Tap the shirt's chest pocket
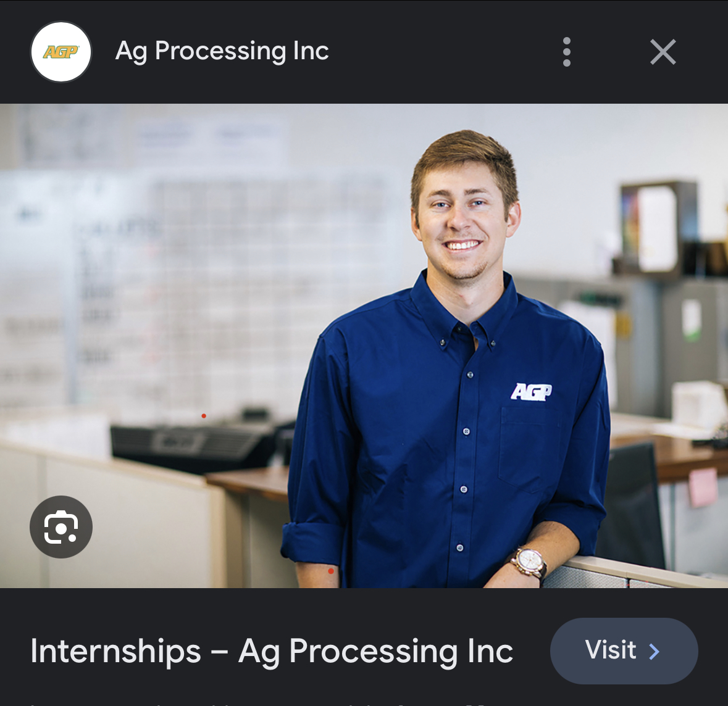Image resolution: width=728 pixels, height=706 pixels. point(529,449)
